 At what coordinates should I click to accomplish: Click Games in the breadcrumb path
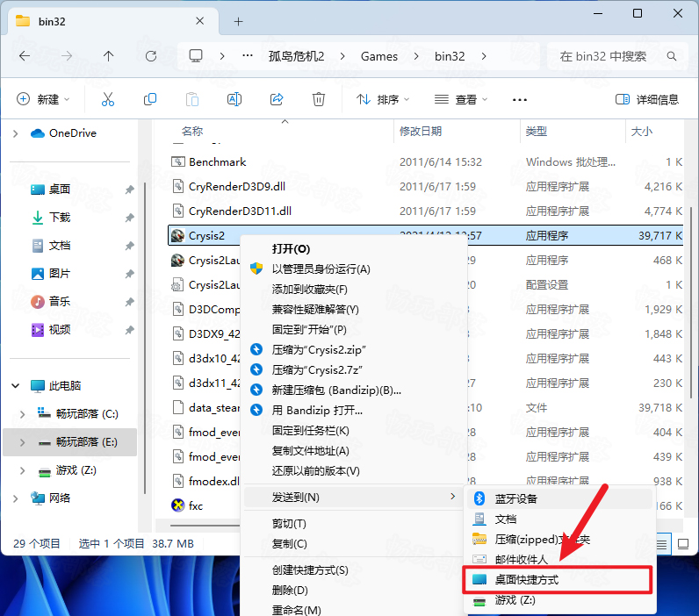click(379, 56)
